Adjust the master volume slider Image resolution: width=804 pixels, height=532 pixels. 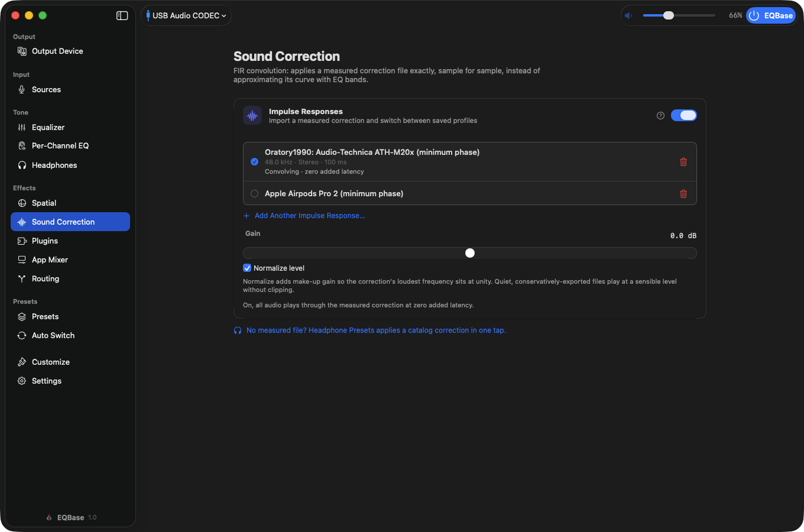(679, 15)
